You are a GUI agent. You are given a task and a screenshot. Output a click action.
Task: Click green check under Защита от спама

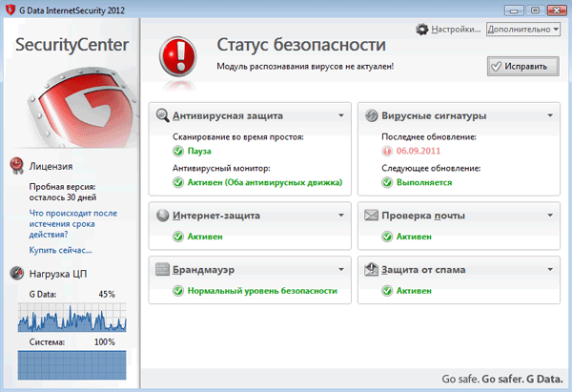[387, 291]
